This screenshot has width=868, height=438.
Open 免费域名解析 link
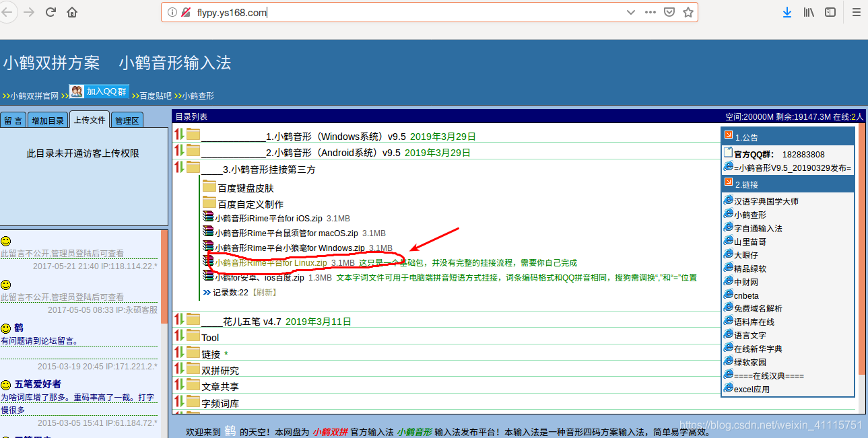(x=758, y=308)
